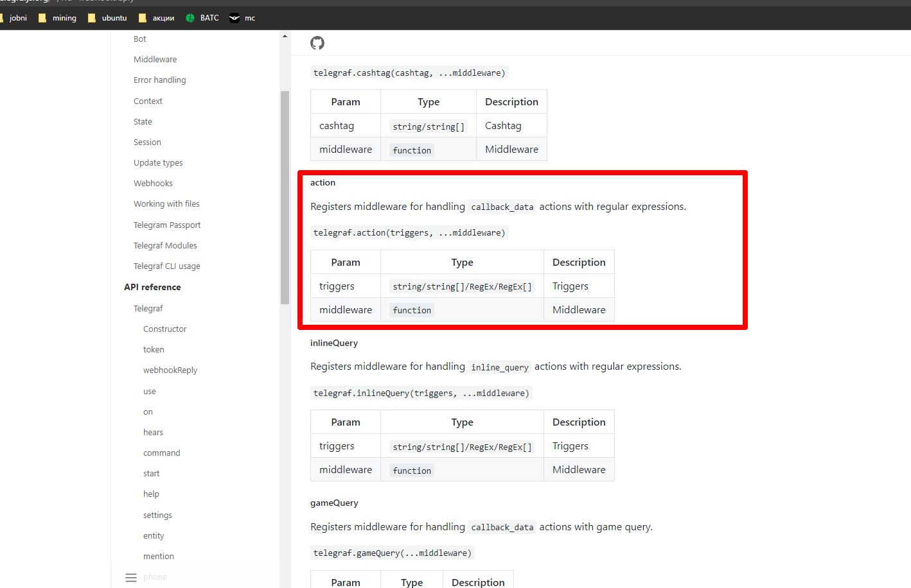
Task: Select telegraf.action code snippet
Action: click(409, 233)
